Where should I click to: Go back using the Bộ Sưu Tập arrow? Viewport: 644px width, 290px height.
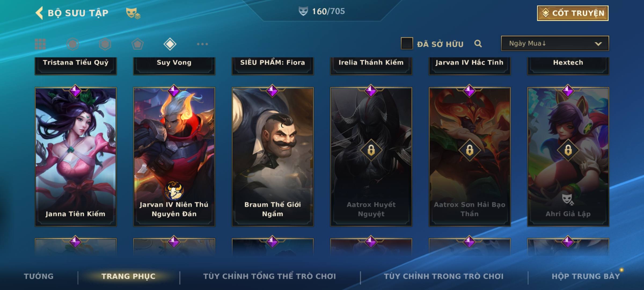39,13
